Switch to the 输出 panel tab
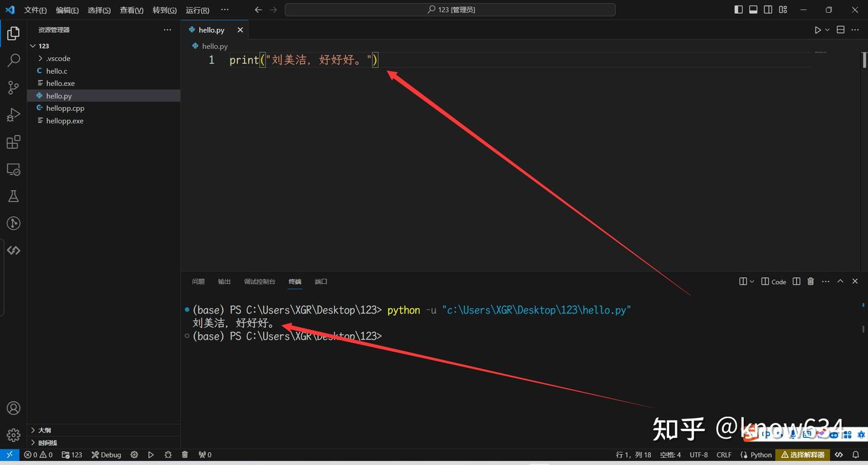868x465 pixels. coord(224,281)
